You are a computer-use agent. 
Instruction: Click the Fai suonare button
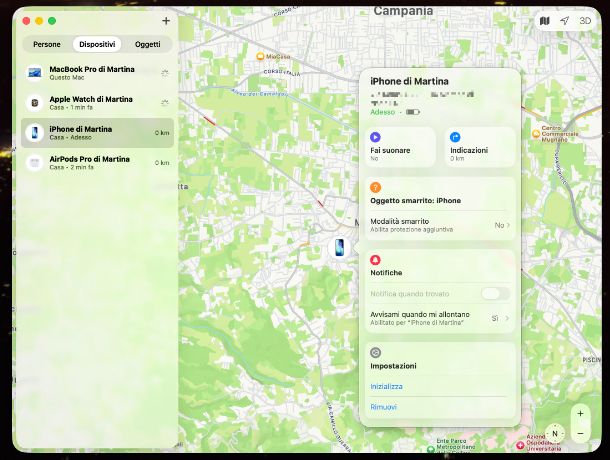pos(400,147)
